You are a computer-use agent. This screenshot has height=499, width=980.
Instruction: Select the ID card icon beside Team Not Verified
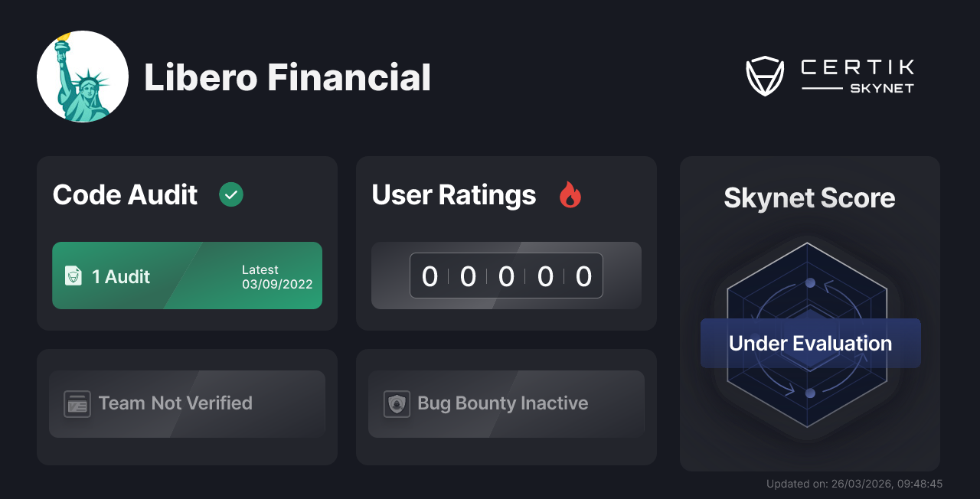point(77,403)
